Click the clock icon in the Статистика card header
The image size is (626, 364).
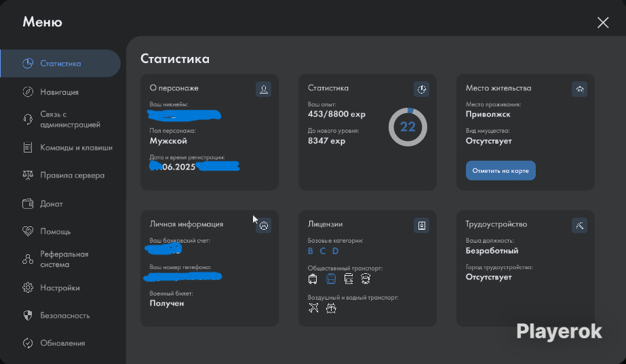(422, 89)
